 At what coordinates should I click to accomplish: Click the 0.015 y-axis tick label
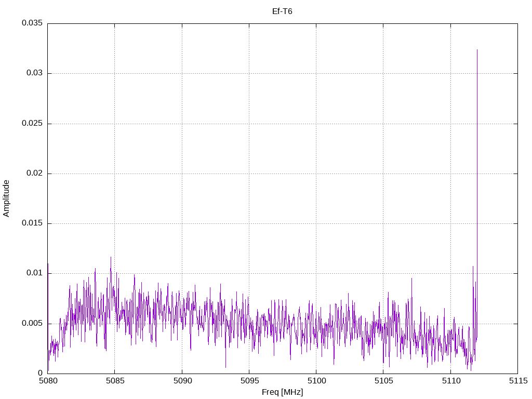point(32,223)
